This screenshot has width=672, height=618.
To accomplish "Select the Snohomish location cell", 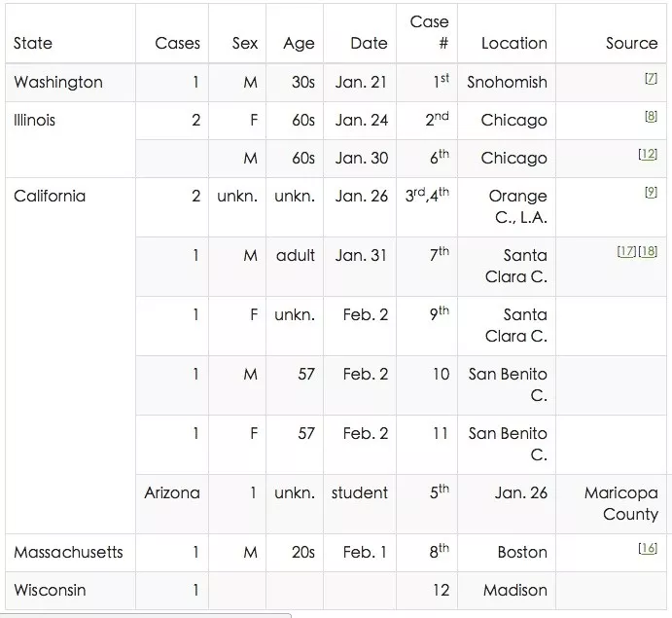I will (x=507, y=83).
